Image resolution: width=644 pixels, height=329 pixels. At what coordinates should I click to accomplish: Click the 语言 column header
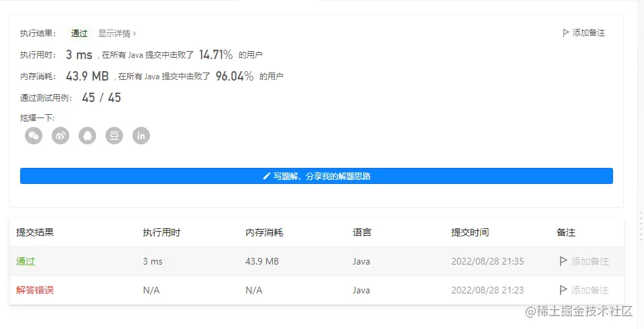(362, 232)
